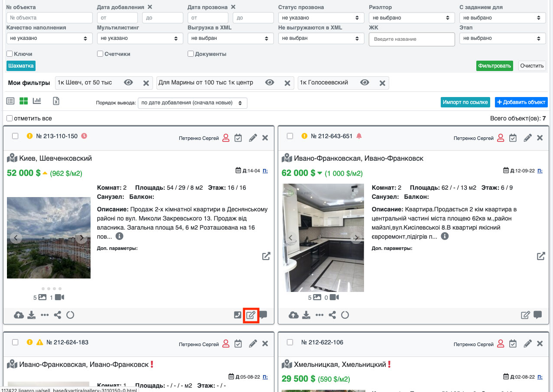553x392 pixels.
Task: Switch to the grid card view icon
Action: pos(23,101)
